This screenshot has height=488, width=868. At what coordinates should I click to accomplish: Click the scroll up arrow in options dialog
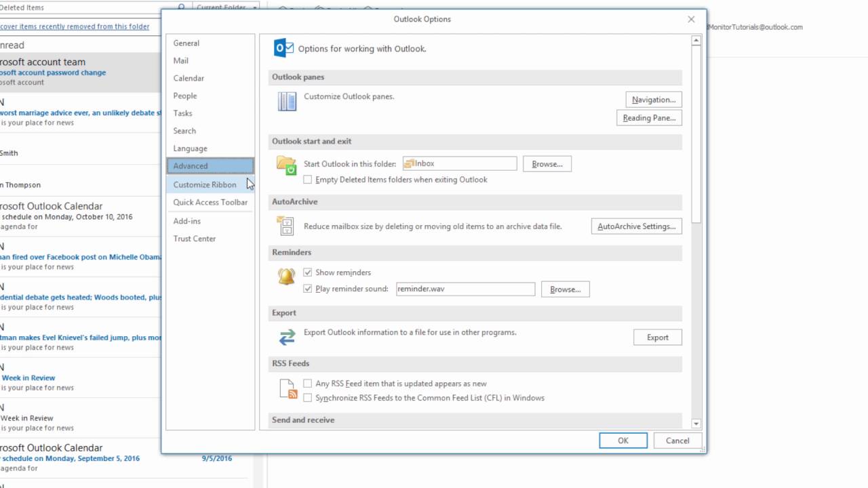(696, 41)
